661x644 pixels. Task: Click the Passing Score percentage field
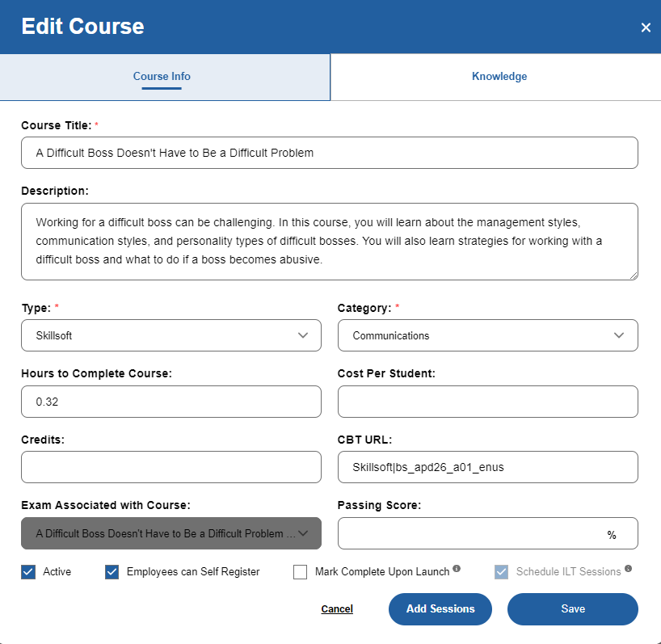pyautogui.click(x=488, y=533)
